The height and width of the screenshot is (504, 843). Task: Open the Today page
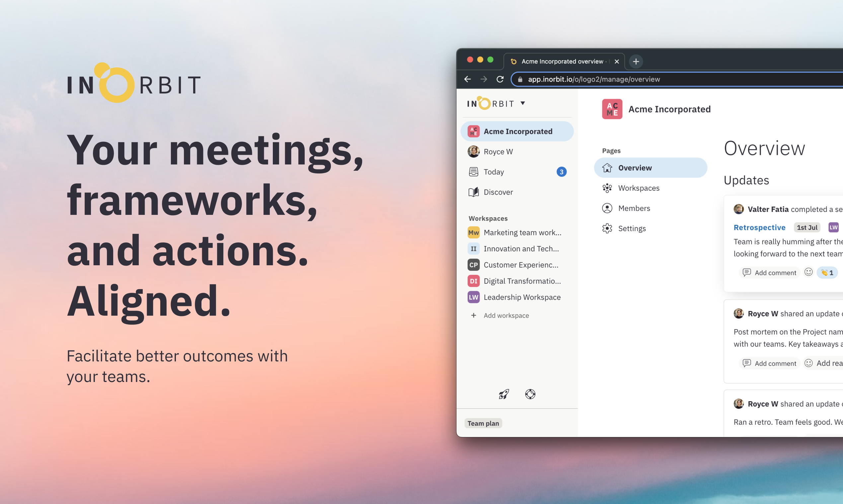tap(517, 172)
